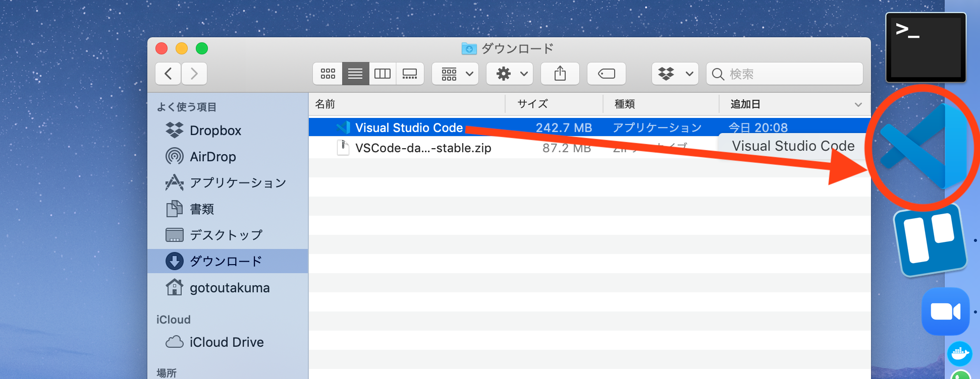Open the gear action menu
The width and height of the screenshot is (980, 379).
tap(510, 74)
